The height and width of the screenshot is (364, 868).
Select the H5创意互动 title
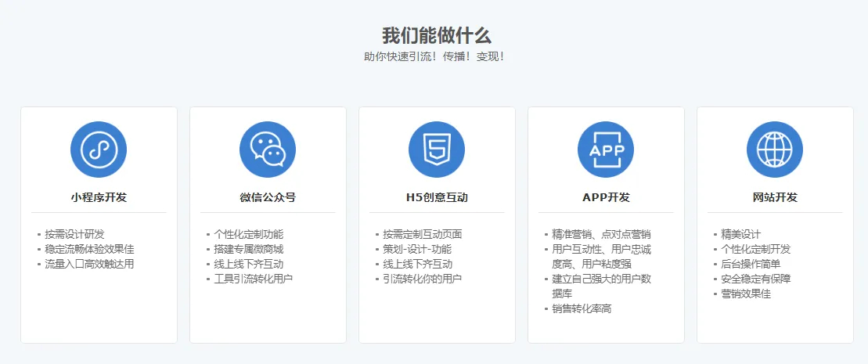[x=437, y=197]
